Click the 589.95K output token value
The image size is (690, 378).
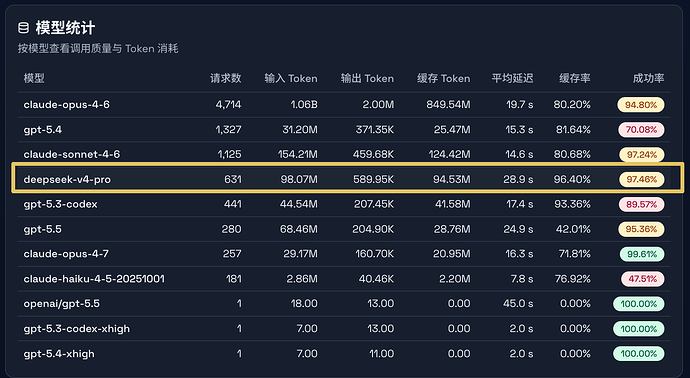[374, 180]
